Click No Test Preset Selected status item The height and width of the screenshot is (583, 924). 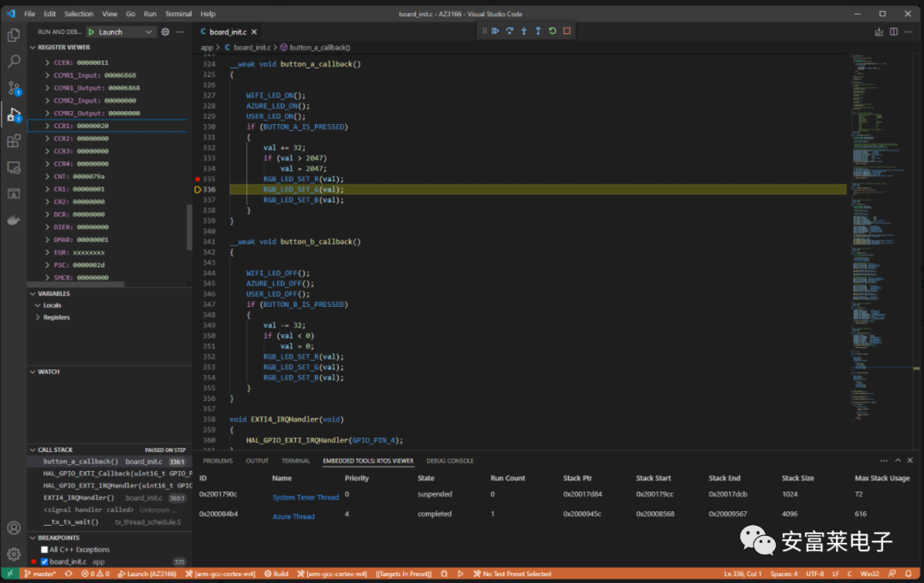(512, 574)
